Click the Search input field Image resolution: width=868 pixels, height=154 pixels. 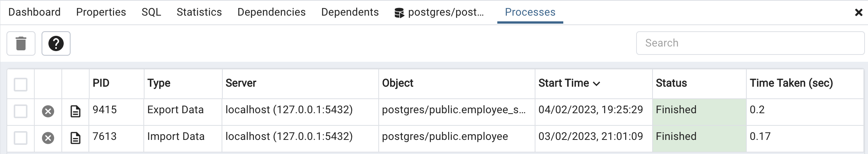[x=750, y=43]
